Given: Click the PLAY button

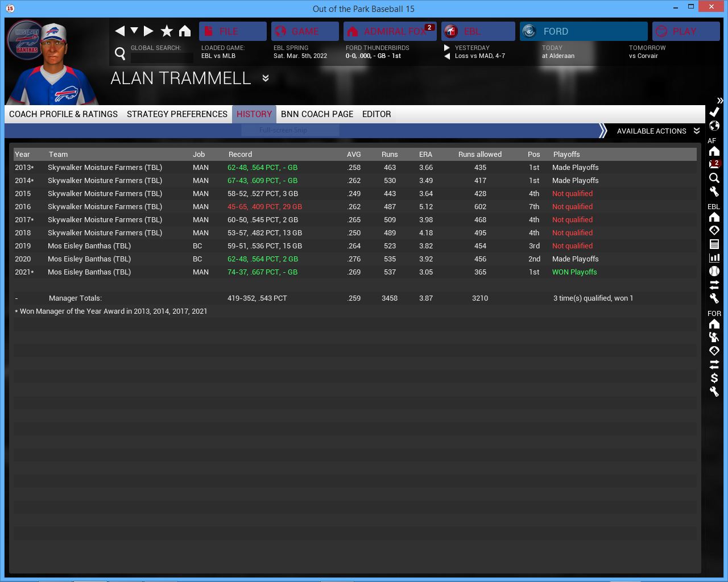Looking at the screenshot, I should click(686, 31).
